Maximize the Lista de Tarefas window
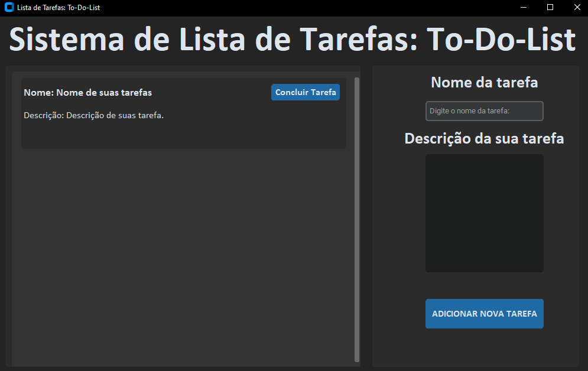This screenshot has width=588, height=371. (x=550, y=7)
